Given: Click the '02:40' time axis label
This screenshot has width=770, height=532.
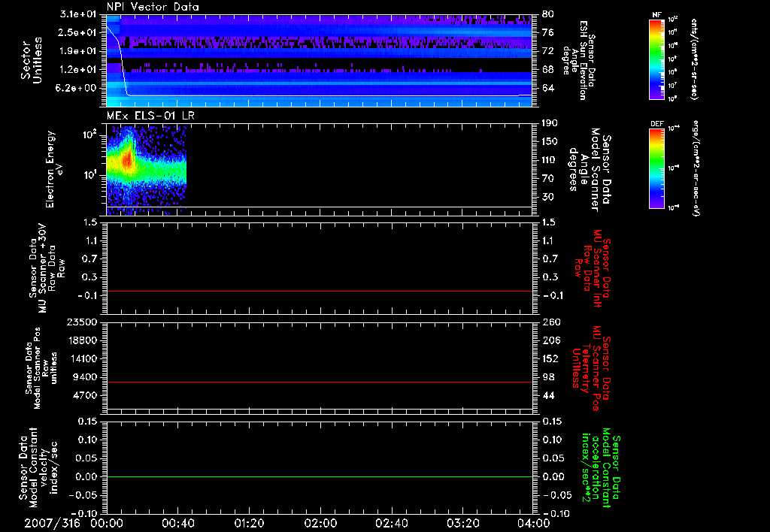Looking at the screenshot, I should click(x=391, y=524).
